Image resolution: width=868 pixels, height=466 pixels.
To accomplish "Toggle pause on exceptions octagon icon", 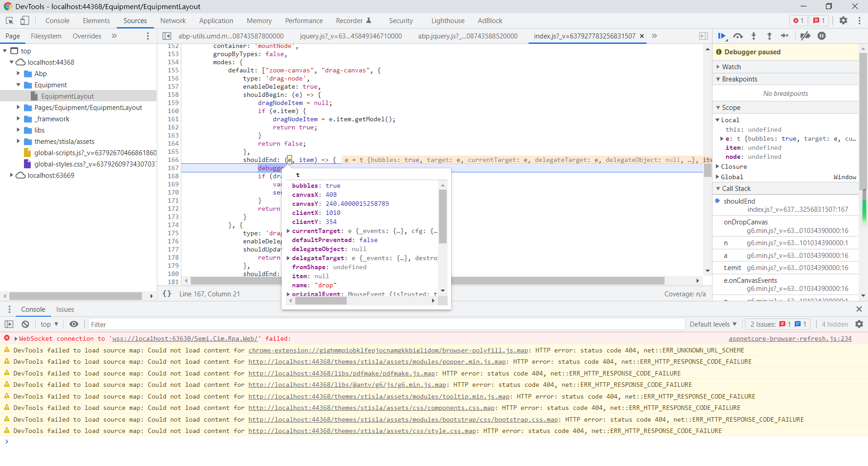I will 821,36.
